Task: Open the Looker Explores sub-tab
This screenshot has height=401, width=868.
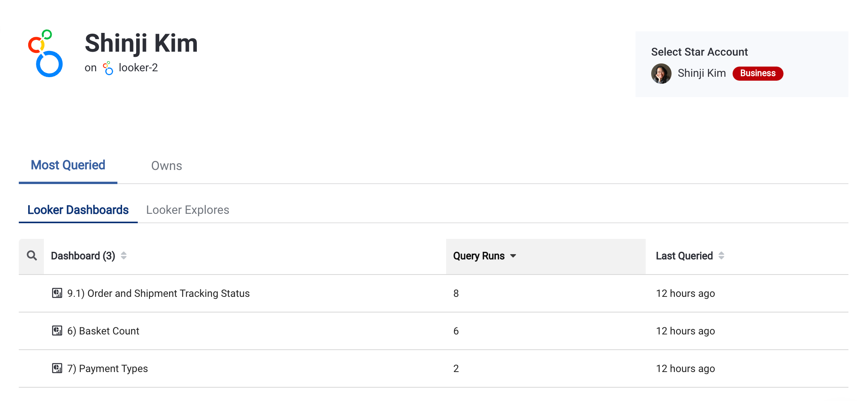Action: 187,210
